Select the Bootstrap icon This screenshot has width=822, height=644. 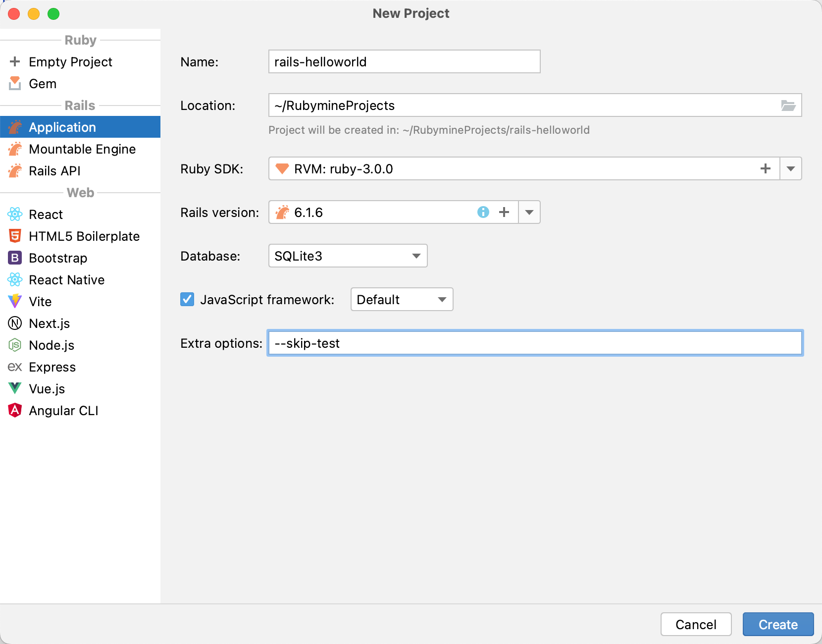pyautogui.click(x=15, y=258)
